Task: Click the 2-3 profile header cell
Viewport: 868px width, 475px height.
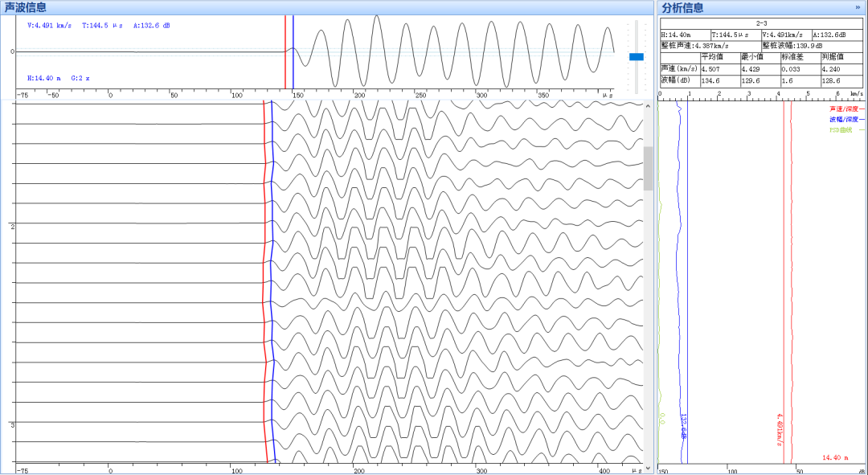Action: 761,24
